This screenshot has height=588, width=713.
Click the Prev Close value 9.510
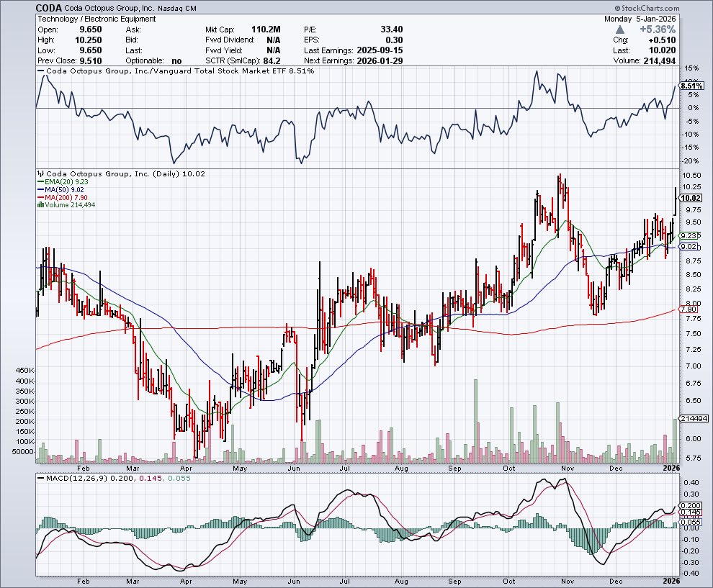(x=91, y=61)
